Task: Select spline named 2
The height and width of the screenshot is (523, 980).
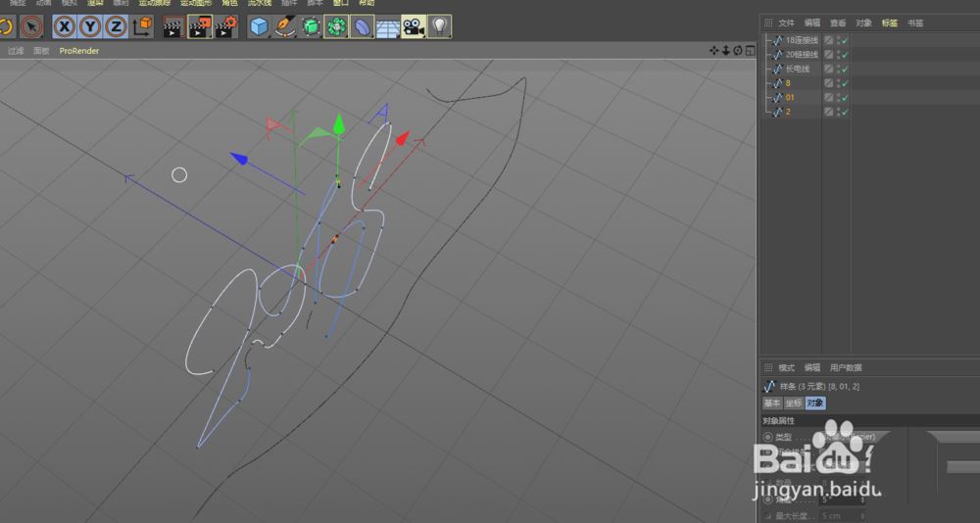Action: 788,112
